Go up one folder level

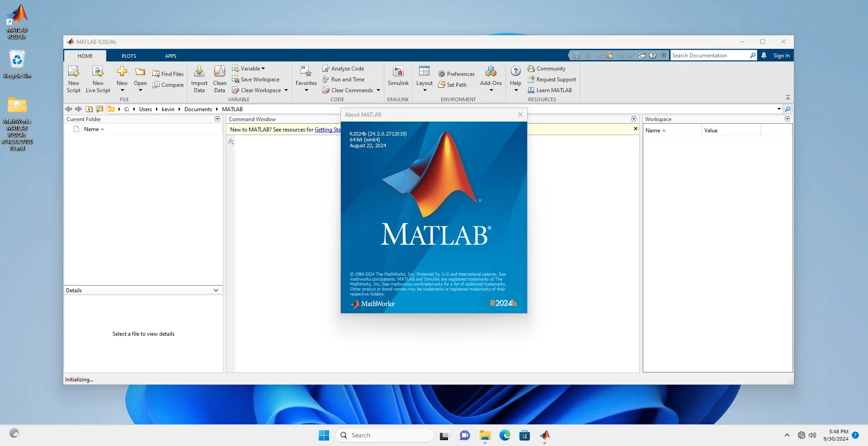pos(89,109)
